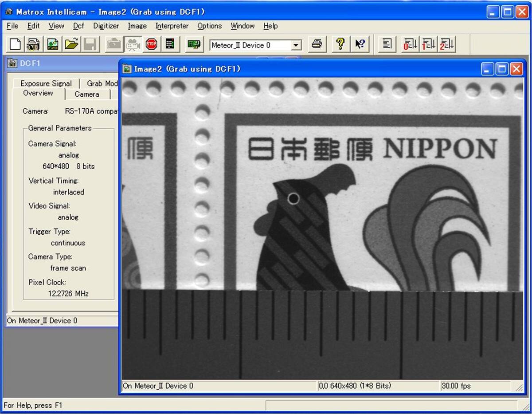Click the sort icon marked 1
The width and height of the screenshot is (532, 414).
[428, 44]
